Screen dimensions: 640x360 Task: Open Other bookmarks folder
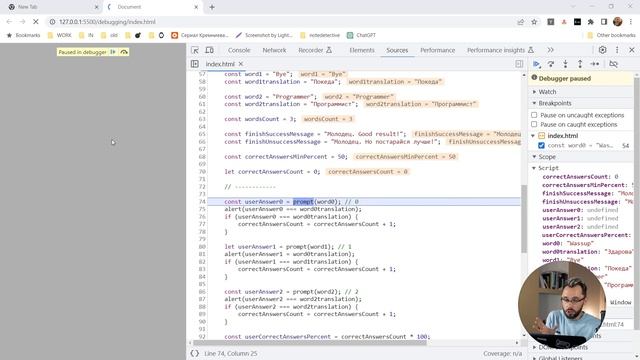point(611,36)
